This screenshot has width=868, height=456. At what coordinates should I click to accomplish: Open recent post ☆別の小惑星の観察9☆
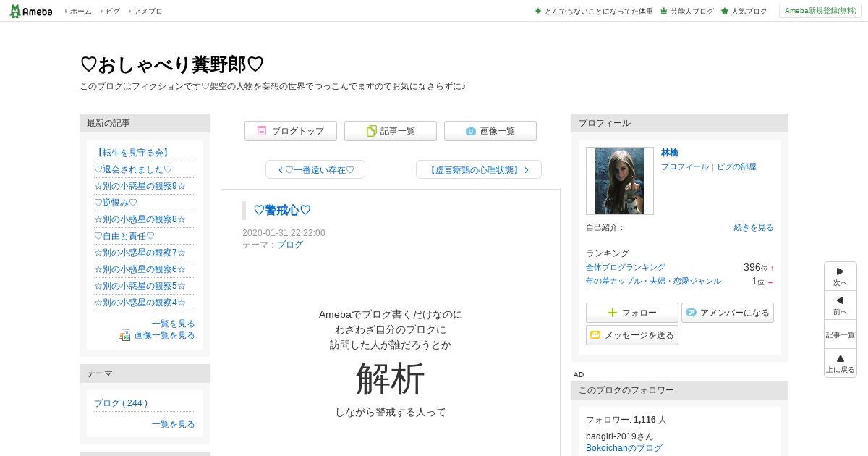140,186
